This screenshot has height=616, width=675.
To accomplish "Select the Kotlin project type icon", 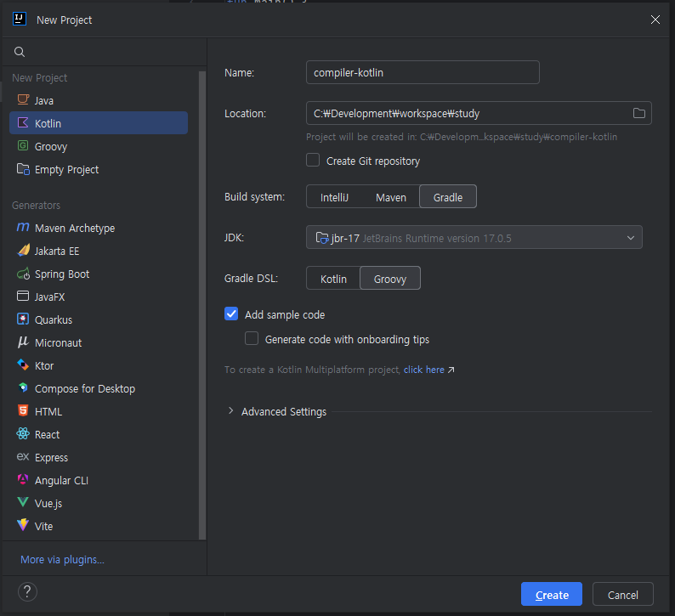I will coord(23,123).
